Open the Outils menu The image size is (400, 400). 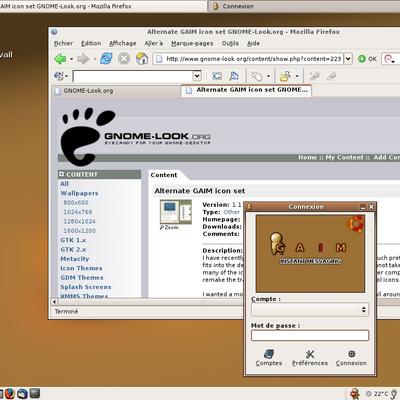point(230,43)
